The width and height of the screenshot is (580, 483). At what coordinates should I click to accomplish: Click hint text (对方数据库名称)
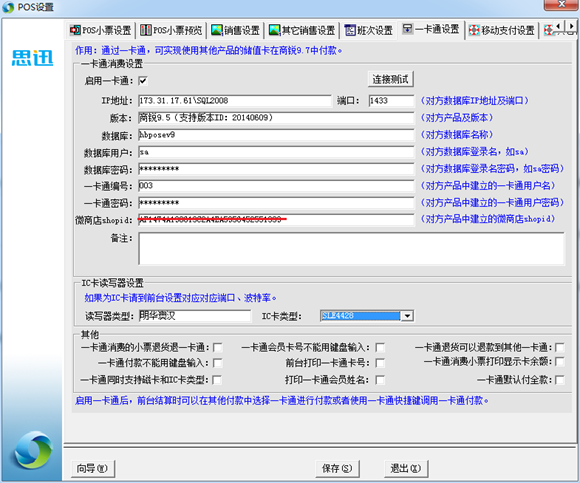click(457, 135)
